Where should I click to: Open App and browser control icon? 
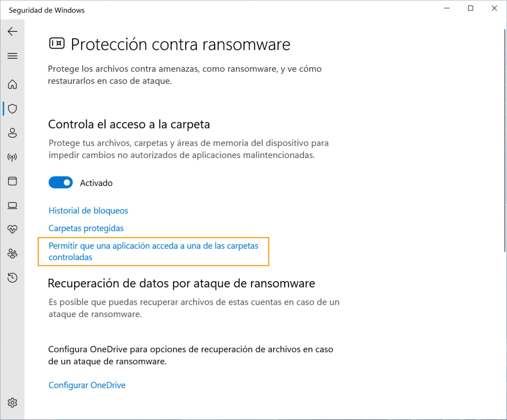coord(12,181)
